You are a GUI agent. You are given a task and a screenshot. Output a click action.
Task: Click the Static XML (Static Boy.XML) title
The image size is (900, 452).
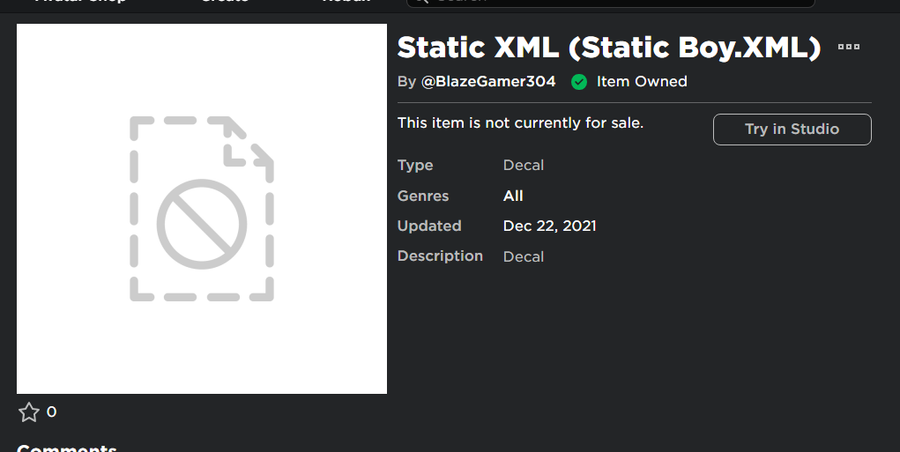pos(609,47)
